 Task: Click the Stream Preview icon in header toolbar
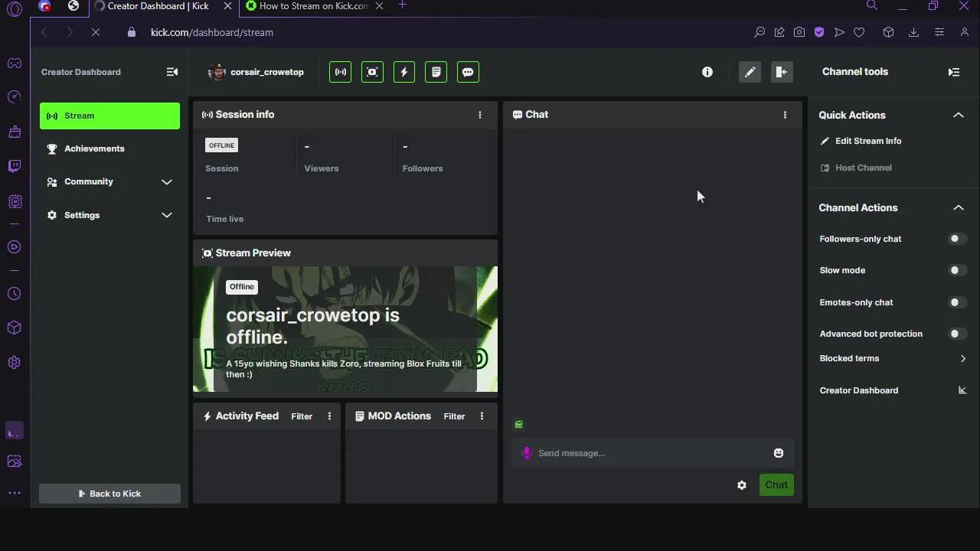pos(372,72)
